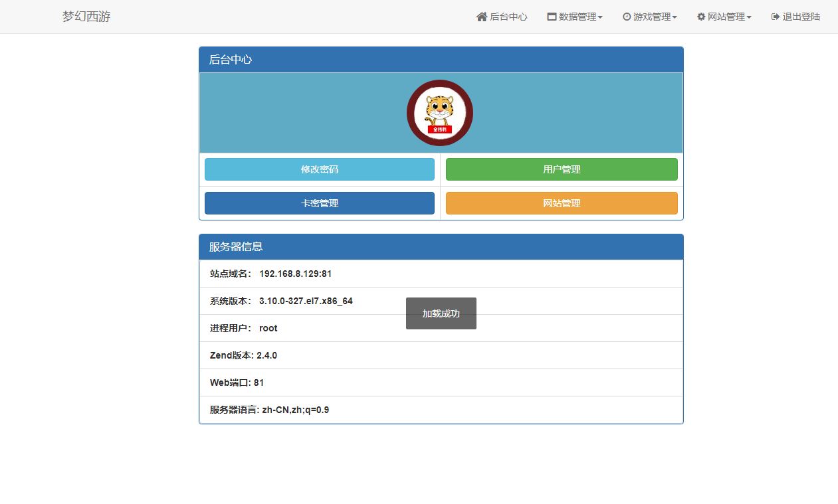
Task: Select the 退出登陆 text in the navbar
Action: tap(801, 17)
